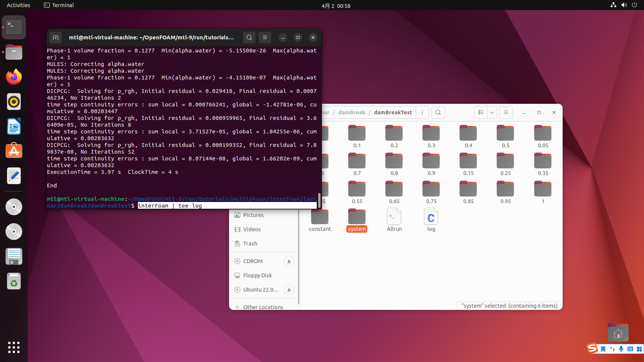Click the Terminal search icon
644x362 pixels.
point(249,37)
